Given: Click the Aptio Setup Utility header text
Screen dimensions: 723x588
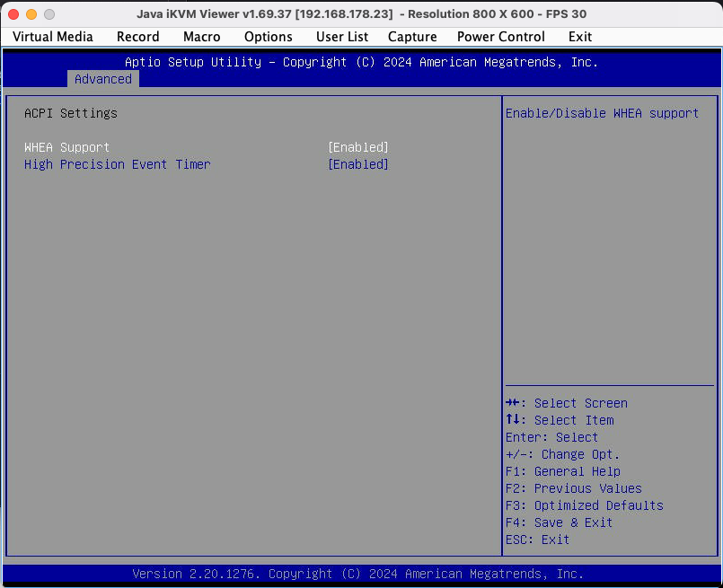Looking at the screenshot, I should click(x=361, y=62).
